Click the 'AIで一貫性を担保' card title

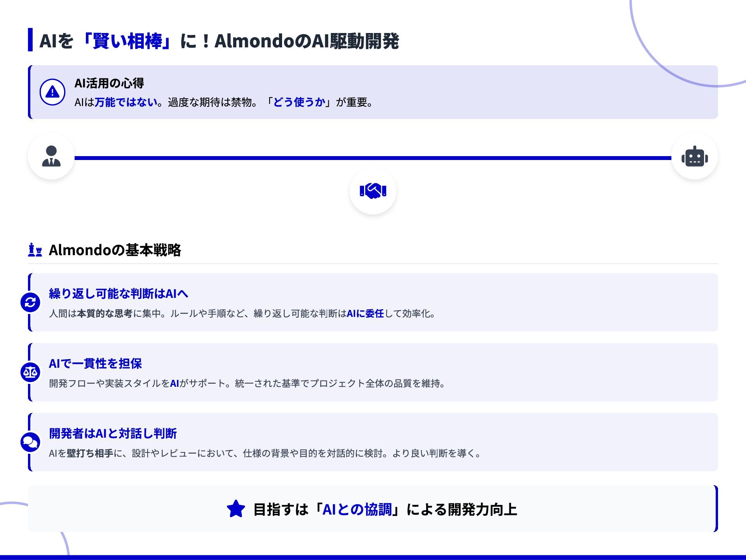(x=95, y=363)
